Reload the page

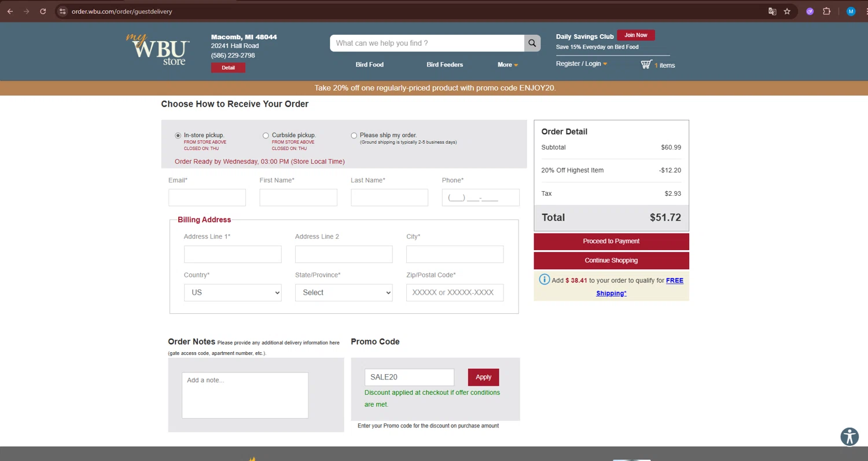[x=43, y=11]
